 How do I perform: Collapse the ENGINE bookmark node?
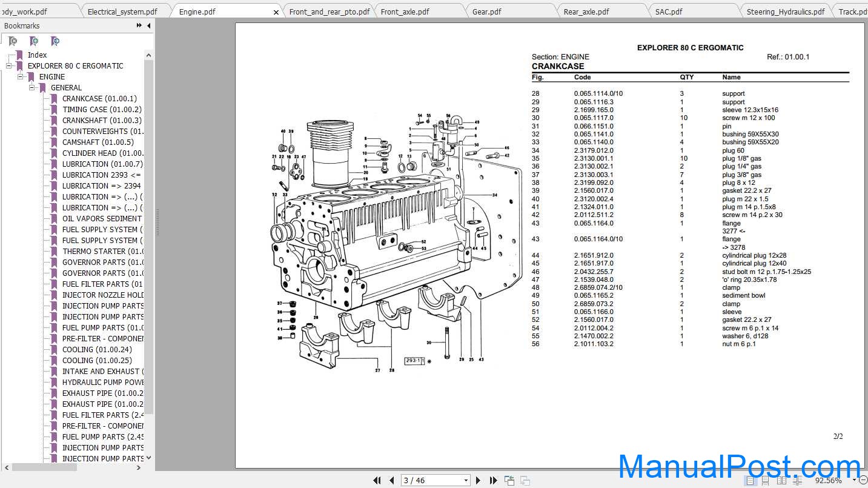(x=21, y=76)
